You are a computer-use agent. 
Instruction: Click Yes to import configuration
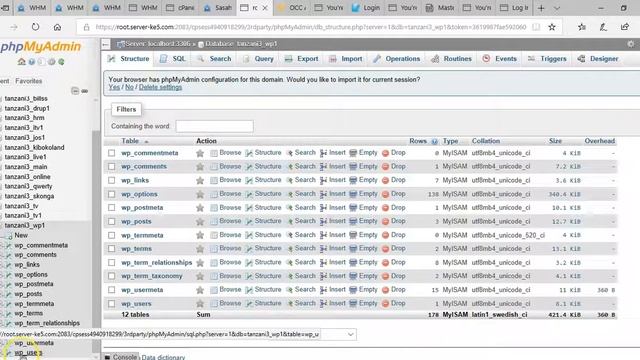(x=114, y=87)
